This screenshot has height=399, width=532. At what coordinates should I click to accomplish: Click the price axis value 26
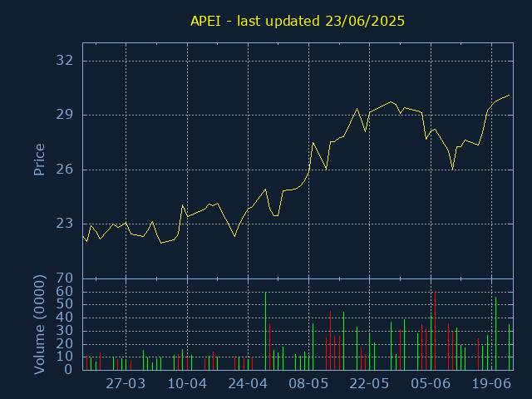(x=65, y=170)
